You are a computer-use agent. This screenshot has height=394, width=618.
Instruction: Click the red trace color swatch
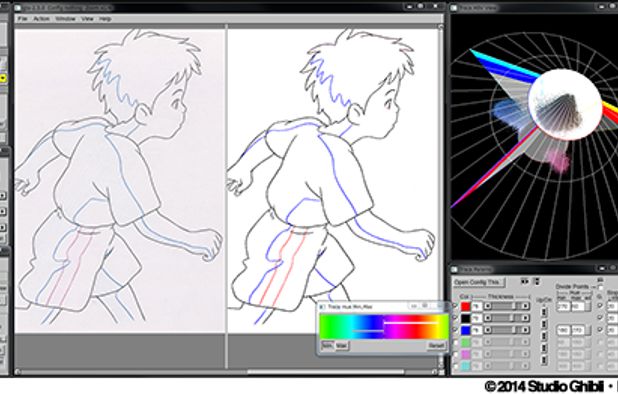point(465,306)
